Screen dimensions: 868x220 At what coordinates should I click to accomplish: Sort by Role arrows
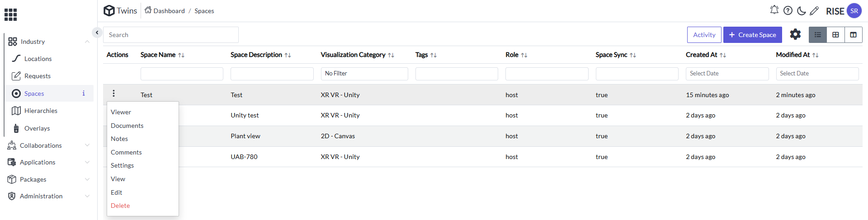tap(524, 55)
